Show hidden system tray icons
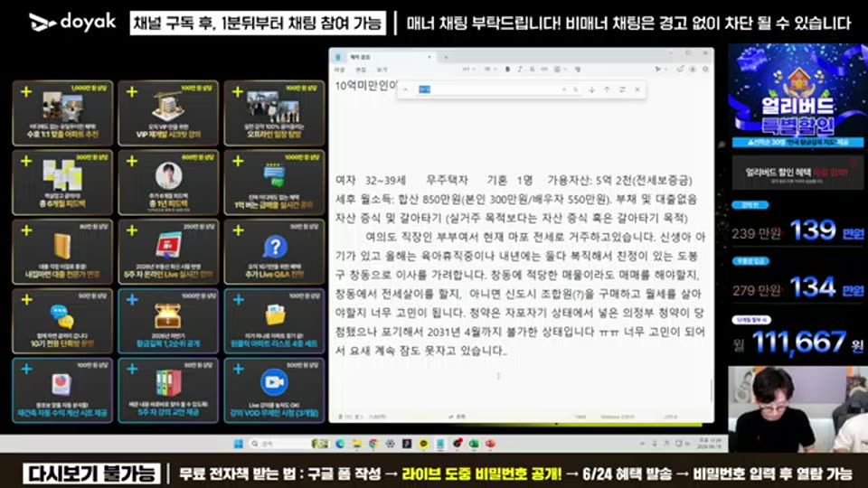 pos(642,444)
